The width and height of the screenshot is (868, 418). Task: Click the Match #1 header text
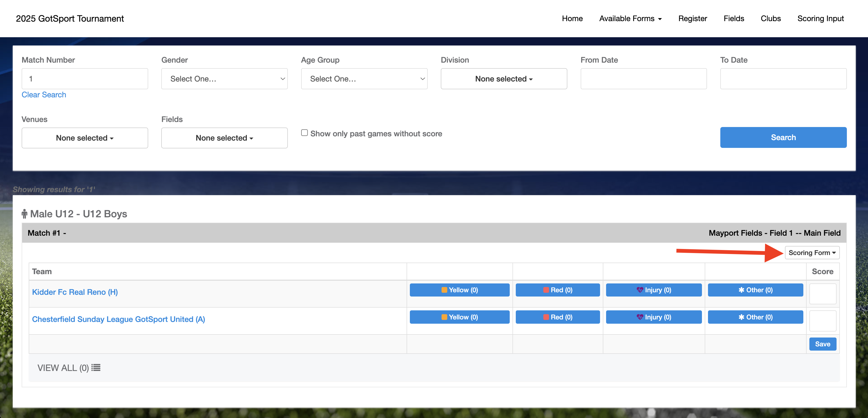click(x=47, y=233)
